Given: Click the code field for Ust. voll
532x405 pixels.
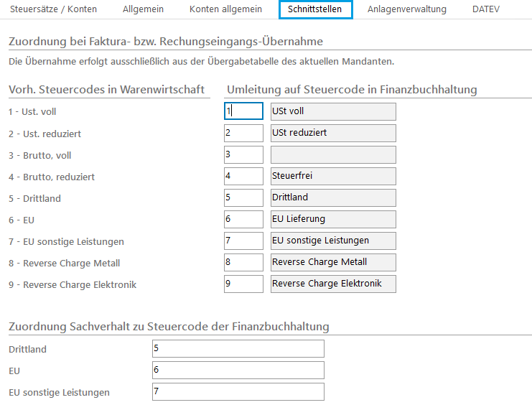Looking at the screenshot, I should [x=243, y=111].
